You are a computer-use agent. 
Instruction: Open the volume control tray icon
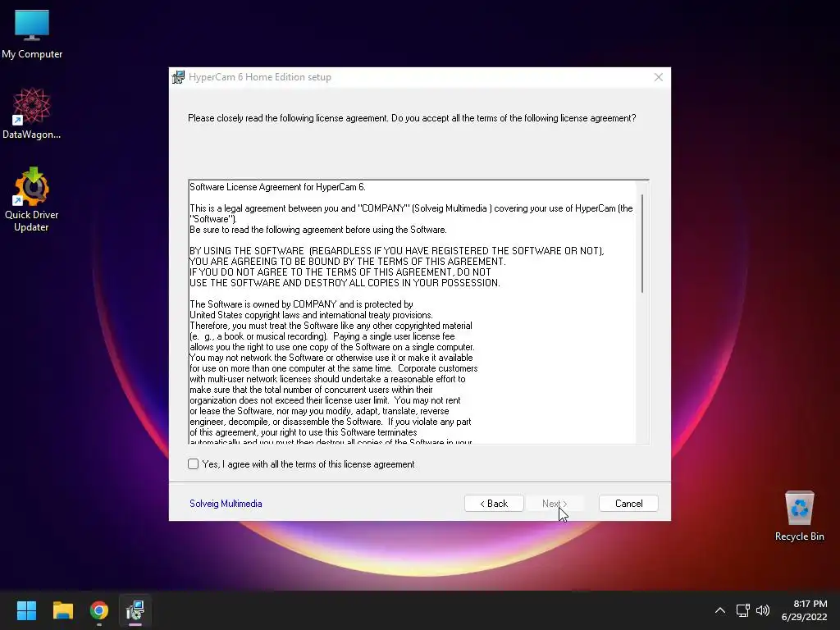(x=763, y=610)
